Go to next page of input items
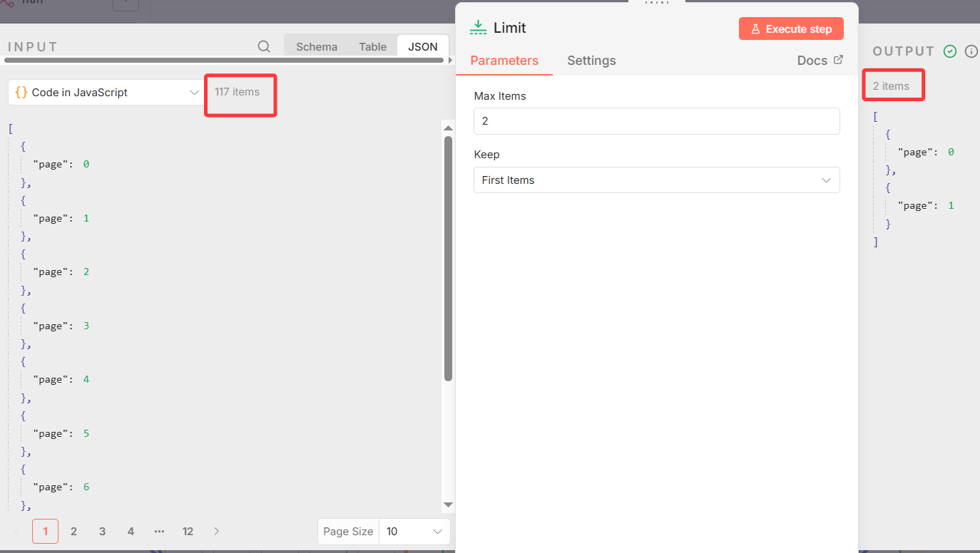This screenshot has height=553, width=980. [x=217, y=532]
